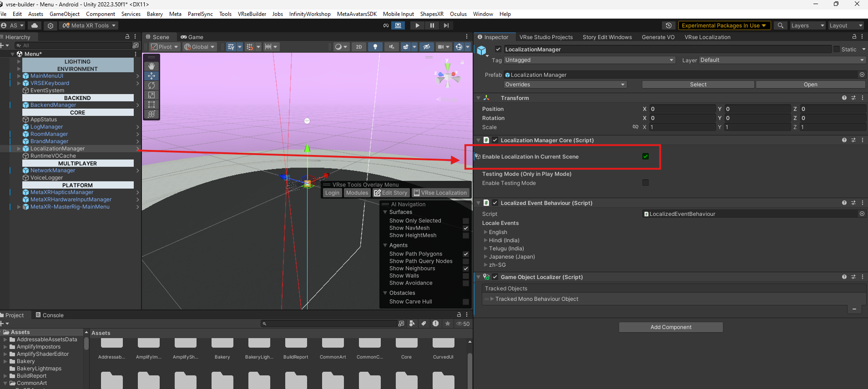868x389 pixels.
Task: Select the Move tool in Scene toolbar
Action: pyautogui.click(x=151, y=76)
